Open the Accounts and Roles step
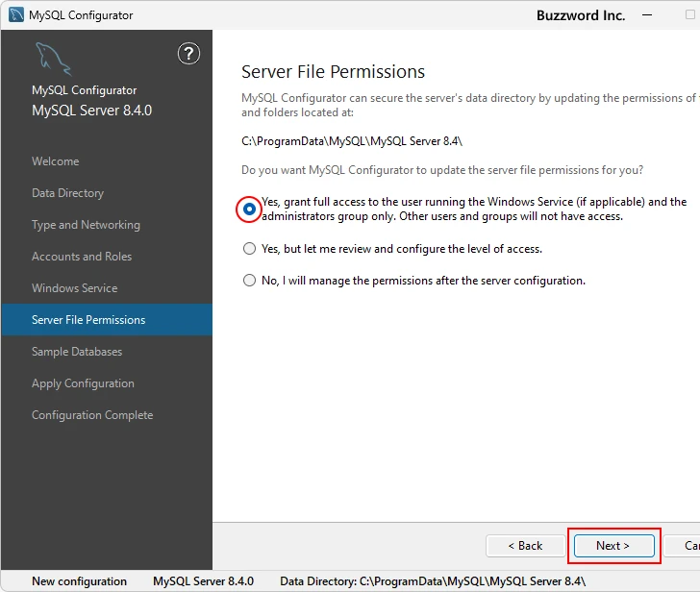Screen dimensions: 700x592 click(82, 257)
